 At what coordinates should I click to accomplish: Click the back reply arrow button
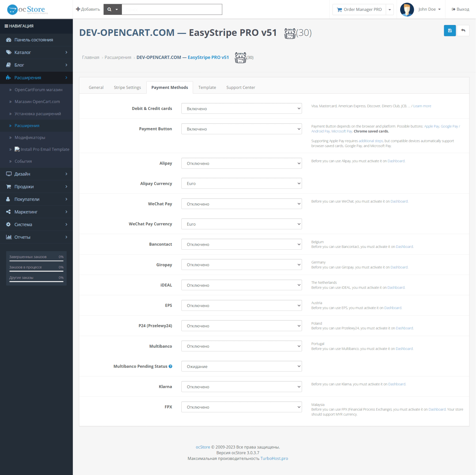(x=463, y=31)
